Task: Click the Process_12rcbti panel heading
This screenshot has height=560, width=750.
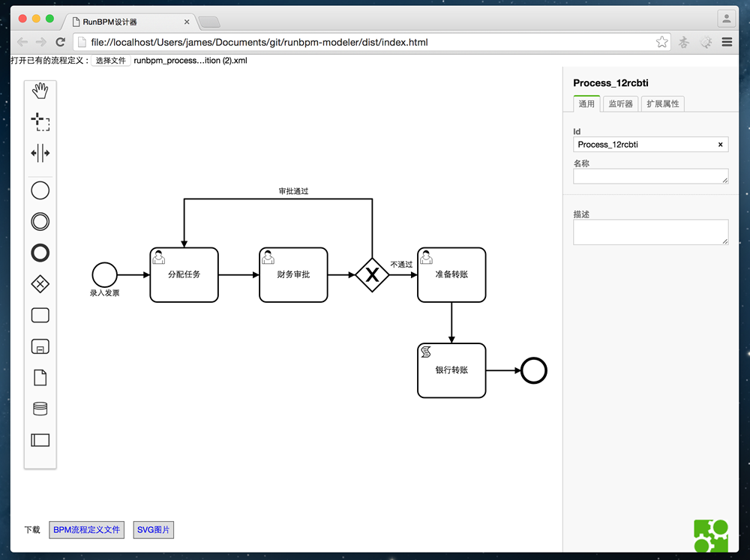Action: 610,82
